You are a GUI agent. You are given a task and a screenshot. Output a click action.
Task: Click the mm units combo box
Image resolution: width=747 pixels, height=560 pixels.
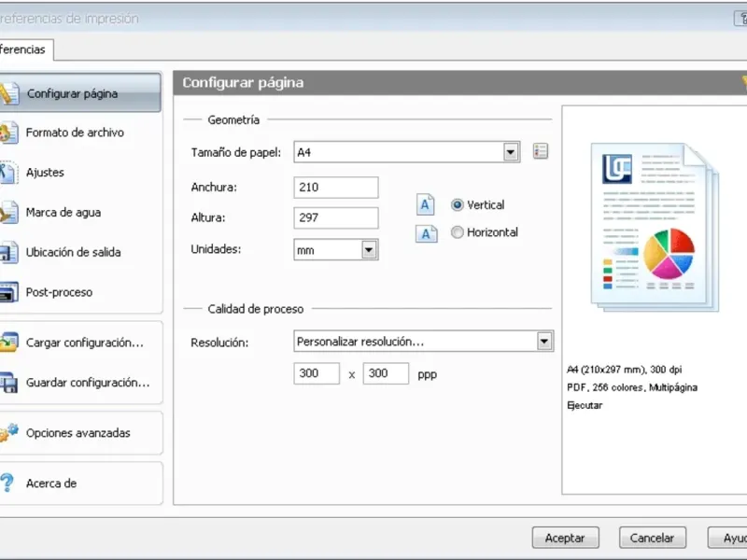point(336,250)
